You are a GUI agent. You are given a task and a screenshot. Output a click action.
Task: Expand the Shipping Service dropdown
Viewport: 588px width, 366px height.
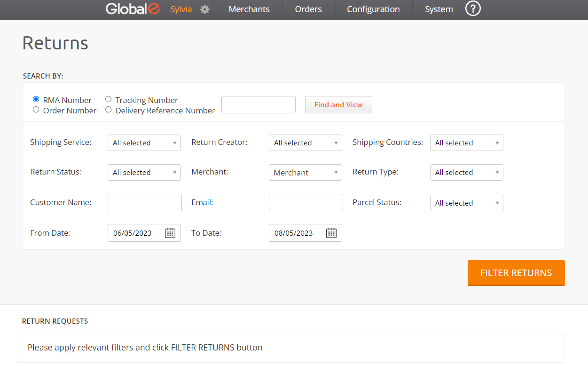[x=144, y=143]
